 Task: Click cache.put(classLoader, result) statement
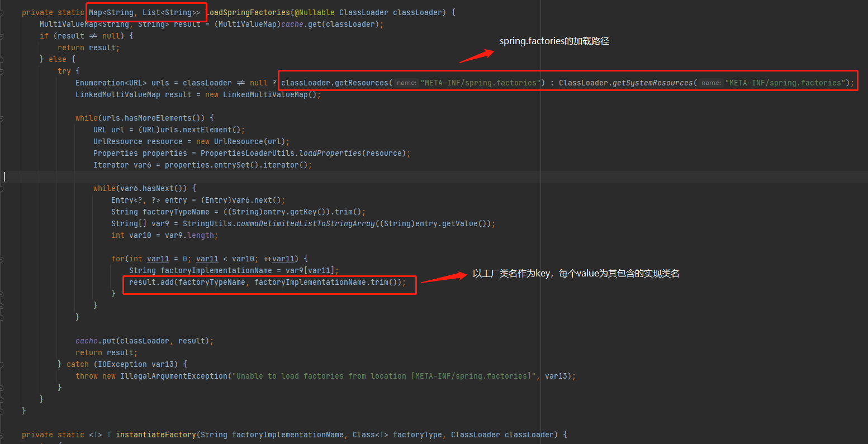[145, 341]
